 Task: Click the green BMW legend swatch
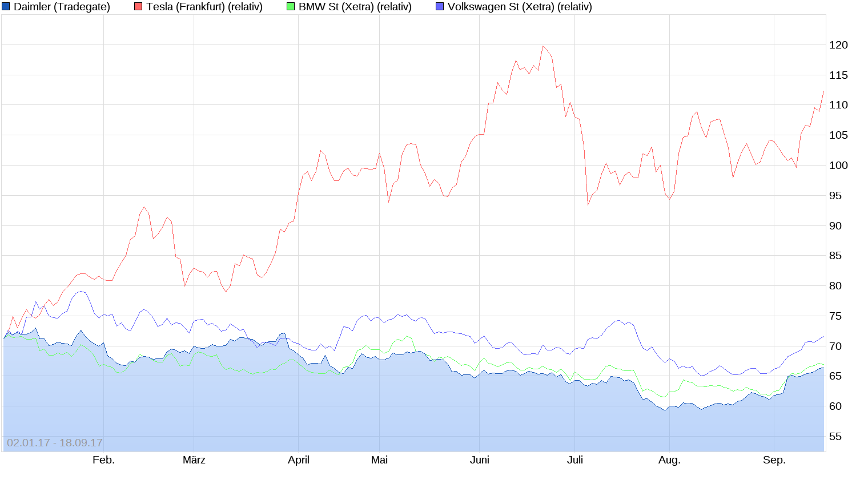point(291,7)
